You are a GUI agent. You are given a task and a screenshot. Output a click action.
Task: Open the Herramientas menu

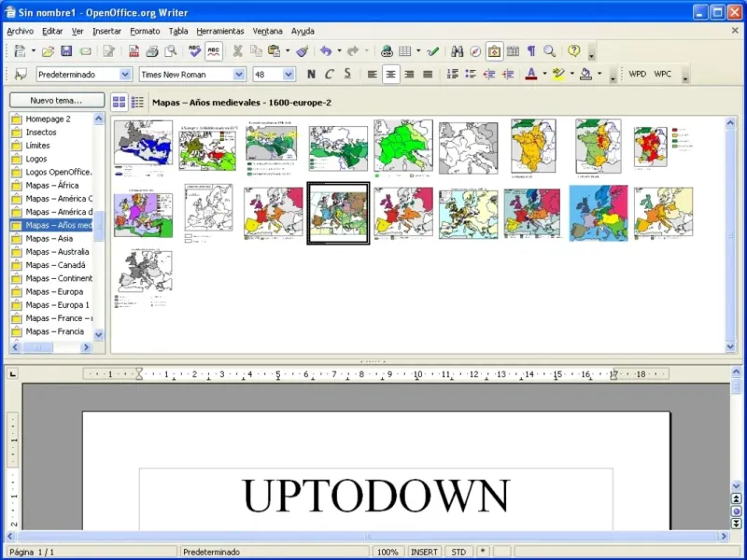[220, 31]
